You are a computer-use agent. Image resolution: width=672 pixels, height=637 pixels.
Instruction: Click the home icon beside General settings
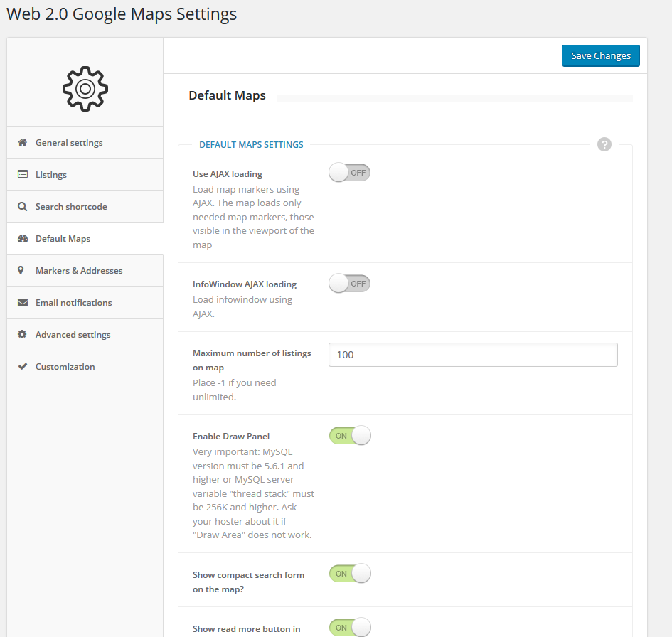(x=22, y=142)
